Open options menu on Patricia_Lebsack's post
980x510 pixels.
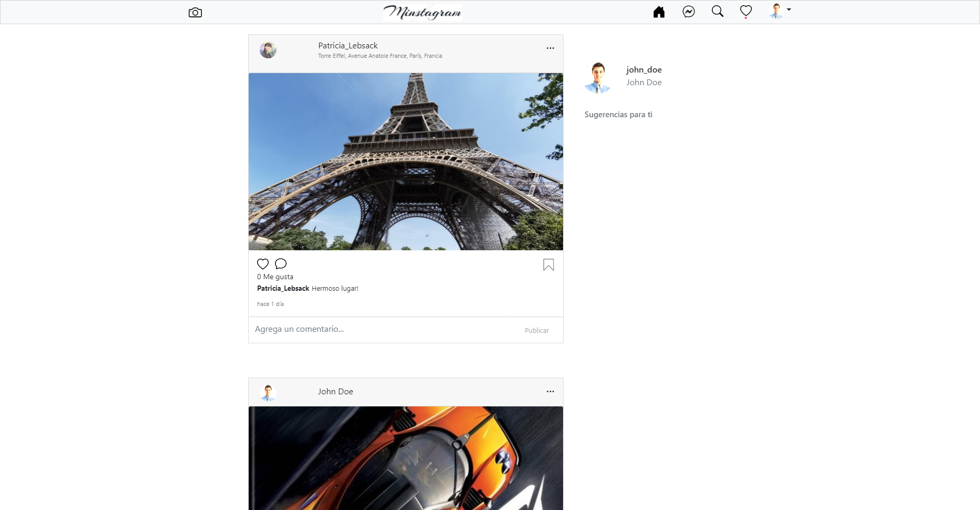[x=550, y=48]
